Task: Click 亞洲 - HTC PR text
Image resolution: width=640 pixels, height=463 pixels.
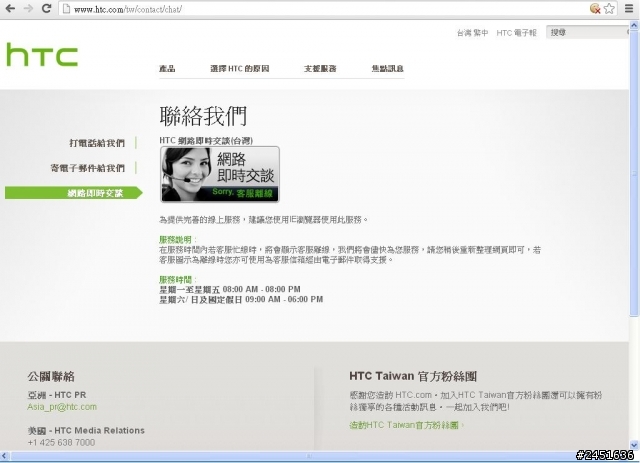Action: (x=57, y=395)
